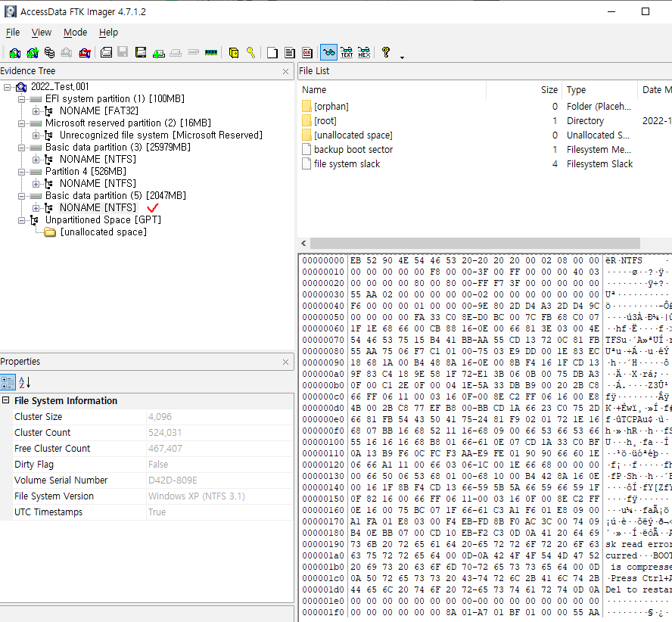The width and height of the screenshot is (672, 622).
Task: Open the Mode menu
Action: click(x=76, y=33)
